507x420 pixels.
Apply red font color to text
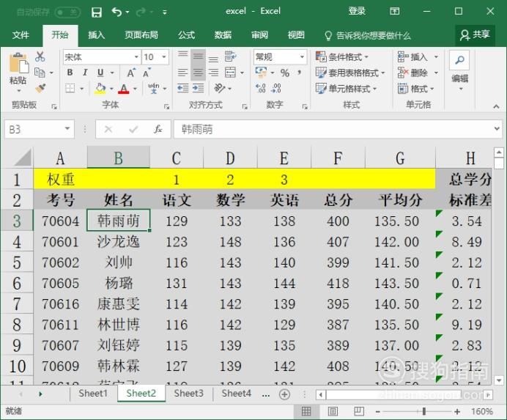[124, 89]
